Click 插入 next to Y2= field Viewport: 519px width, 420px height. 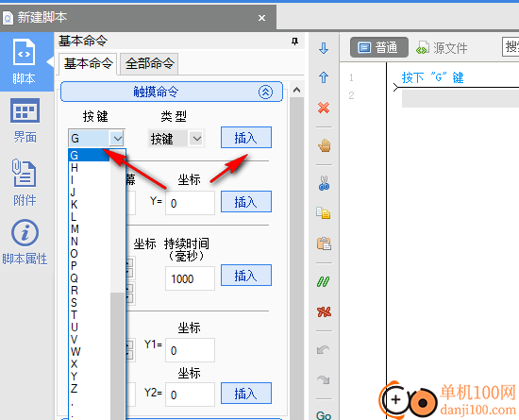pos(246,394)
